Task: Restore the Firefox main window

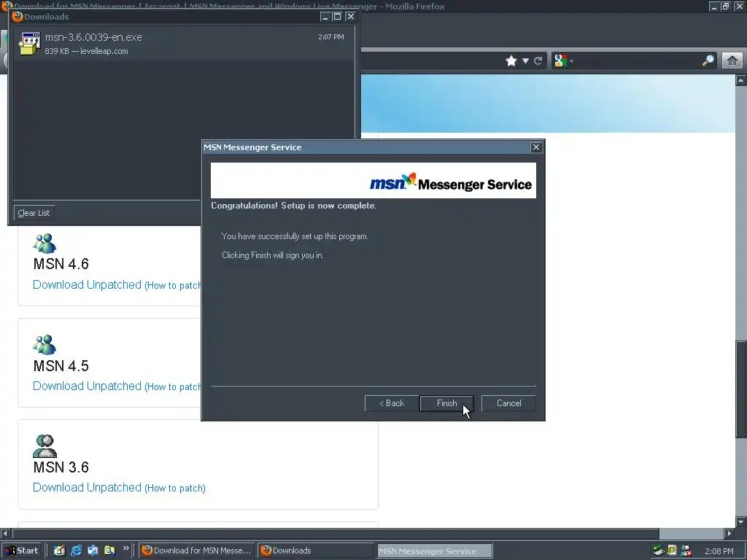Action: (726, 6)
